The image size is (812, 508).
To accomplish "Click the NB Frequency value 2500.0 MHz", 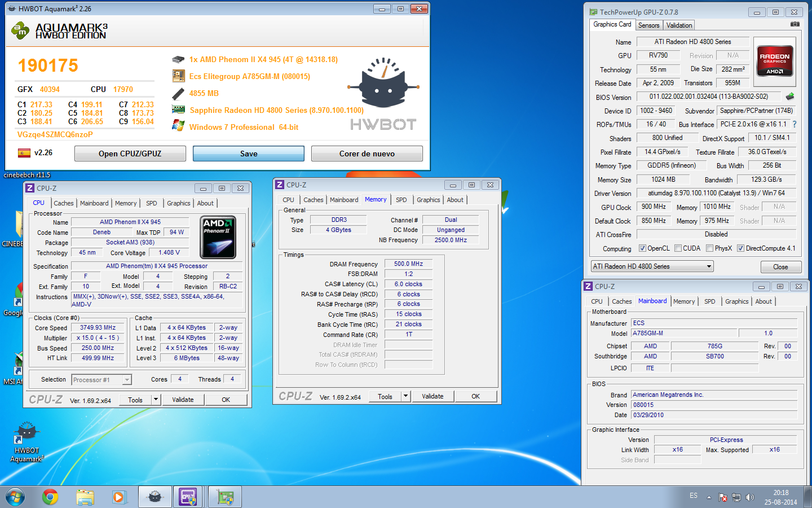I will pos(451,240).
